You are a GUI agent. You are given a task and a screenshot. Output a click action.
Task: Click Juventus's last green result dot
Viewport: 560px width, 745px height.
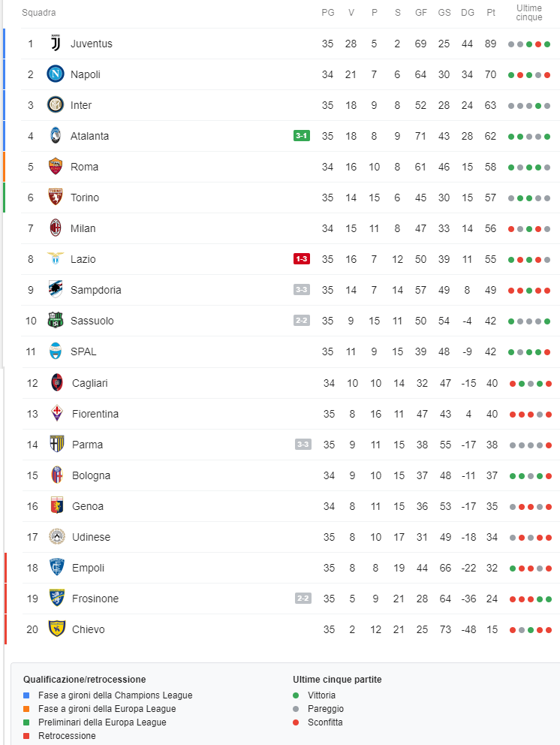(547, 44)
